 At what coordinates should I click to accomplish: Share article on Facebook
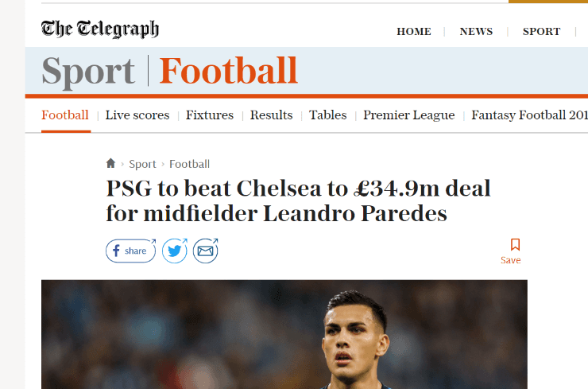(x=130, y=251)
